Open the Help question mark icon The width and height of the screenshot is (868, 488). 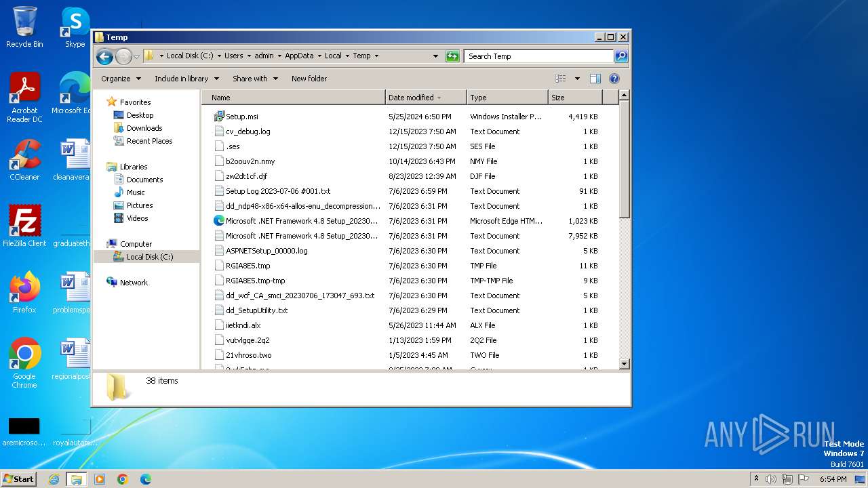[x=614, y=79]
